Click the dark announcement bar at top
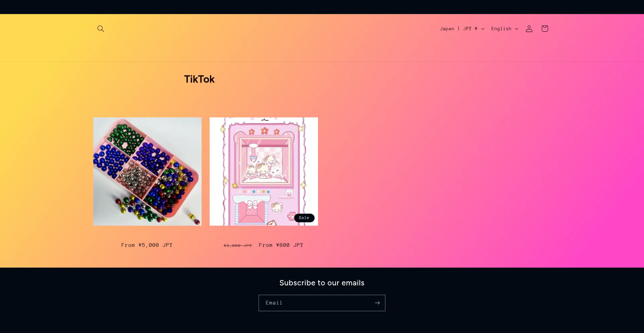This screenshot has height=333, width=644. tap(322, 7)
